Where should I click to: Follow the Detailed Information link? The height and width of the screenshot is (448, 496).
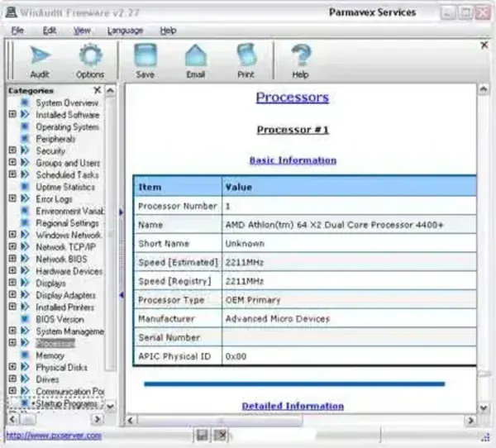[293, 406]
